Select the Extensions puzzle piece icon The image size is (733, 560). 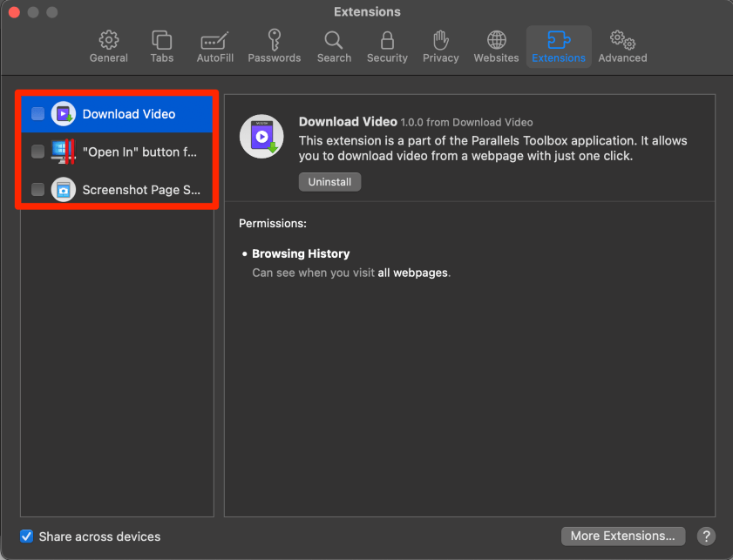click(559, 40)
